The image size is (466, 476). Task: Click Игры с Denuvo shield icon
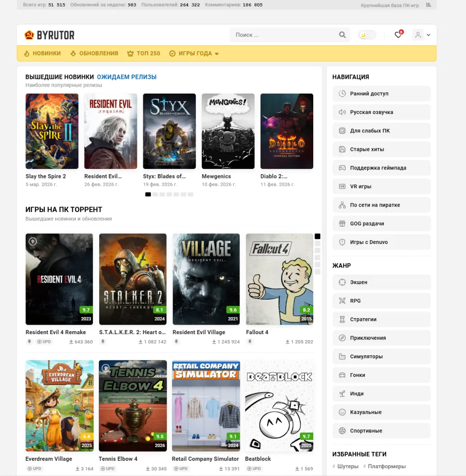(x=342, y=242)
